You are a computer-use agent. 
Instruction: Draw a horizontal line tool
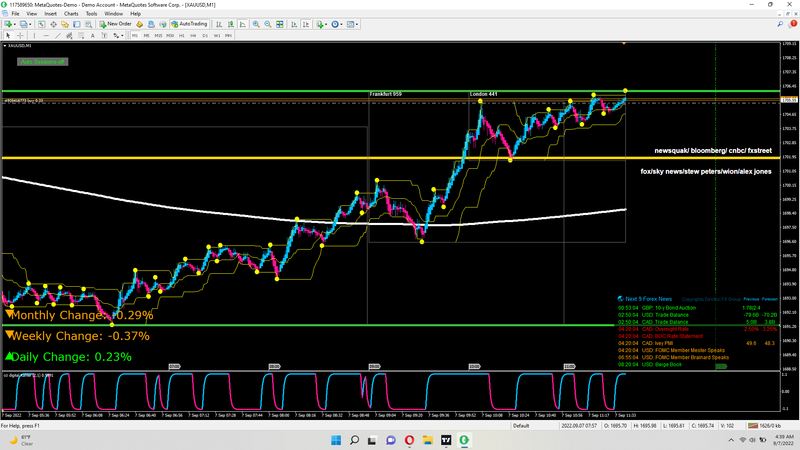point(46,36)
